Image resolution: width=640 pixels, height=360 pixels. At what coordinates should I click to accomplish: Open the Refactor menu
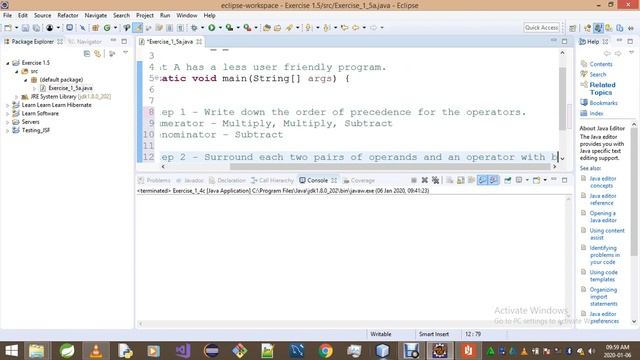pos(68,16)
